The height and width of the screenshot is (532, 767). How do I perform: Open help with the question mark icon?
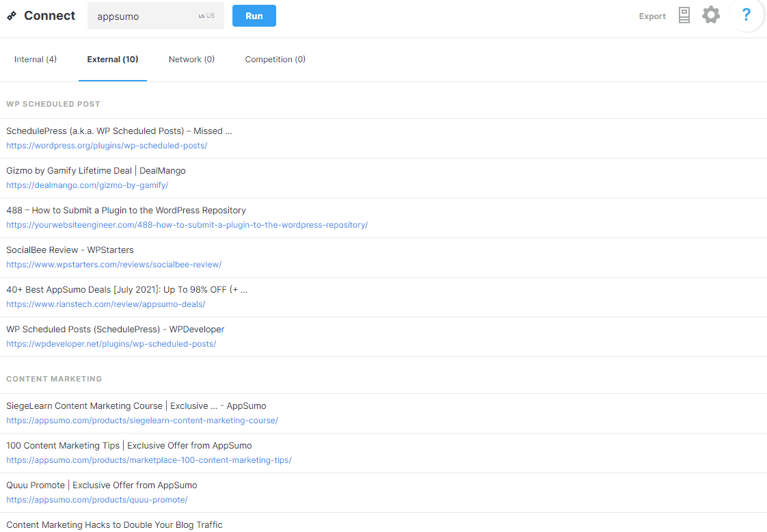pyautogui.click(x=746, y=14)
